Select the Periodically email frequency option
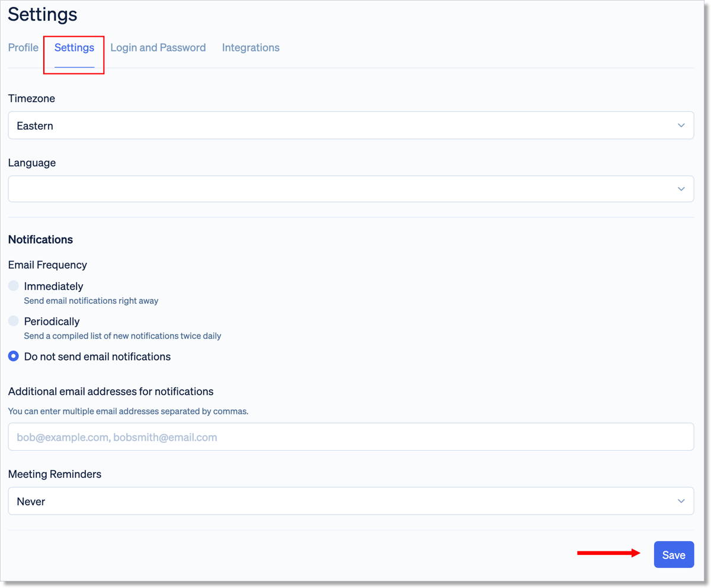 tap(13, 321)
